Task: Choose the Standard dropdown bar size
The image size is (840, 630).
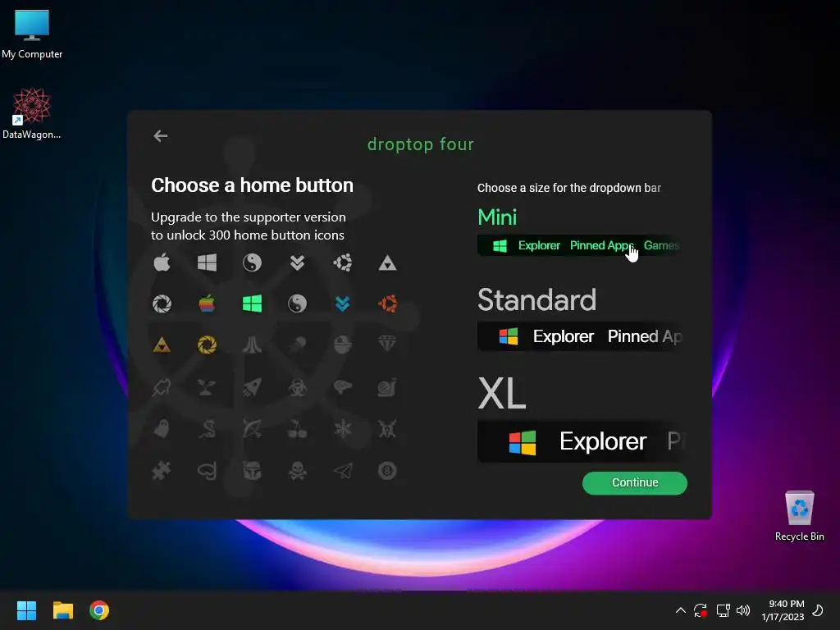Action: [x=536, y=300]
